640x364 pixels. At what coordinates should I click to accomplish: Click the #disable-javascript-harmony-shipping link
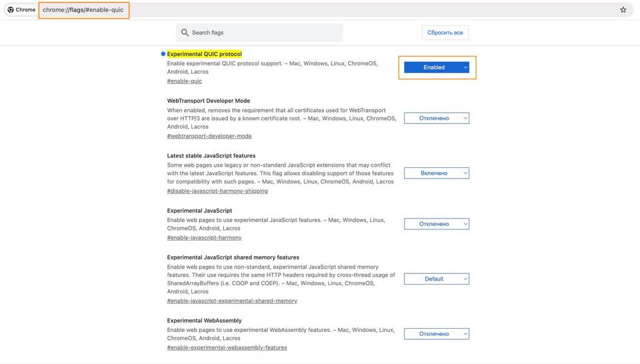[x=217, y=191]
